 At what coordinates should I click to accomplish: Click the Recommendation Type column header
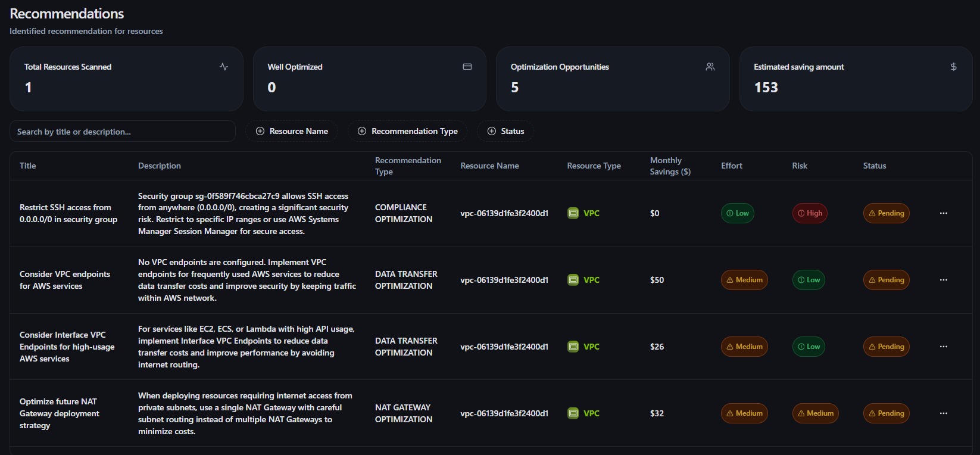408,166
